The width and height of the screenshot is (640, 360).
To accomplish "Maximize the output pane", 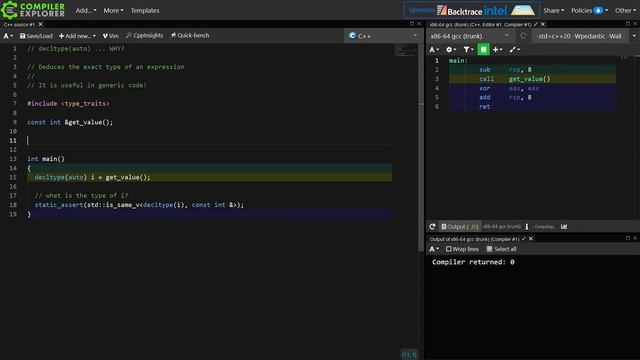I will (628, 238).
